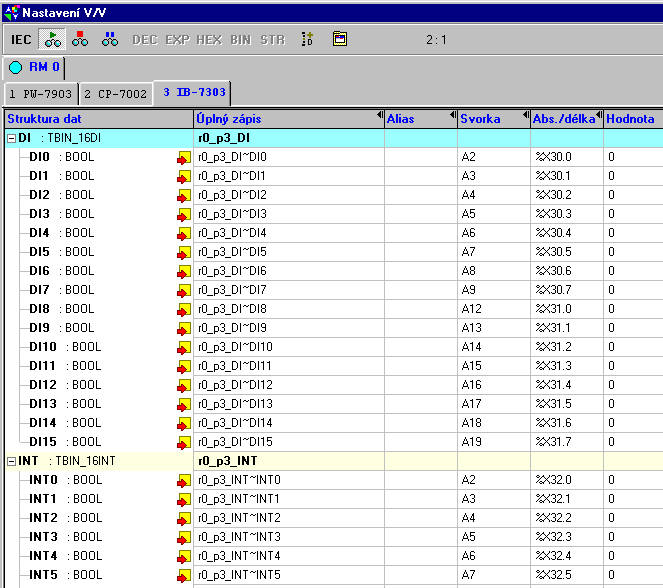Switch display format to STR
This screenshot has width=663, height=588.
click(x=273, y=40)
